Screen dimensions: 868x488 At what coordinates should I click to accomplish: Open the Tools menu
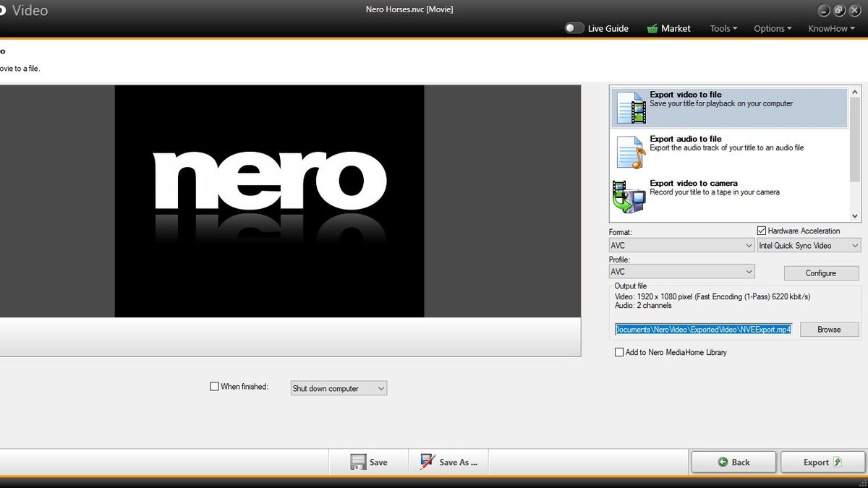coord(722,28)
